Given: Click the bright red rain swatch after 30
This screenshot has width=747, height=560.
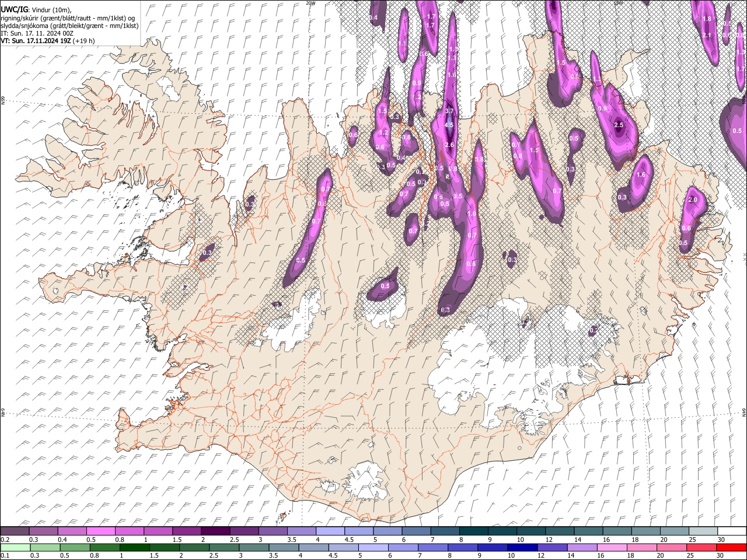Looking at the screenshot, I should click(x=731, y=547).
